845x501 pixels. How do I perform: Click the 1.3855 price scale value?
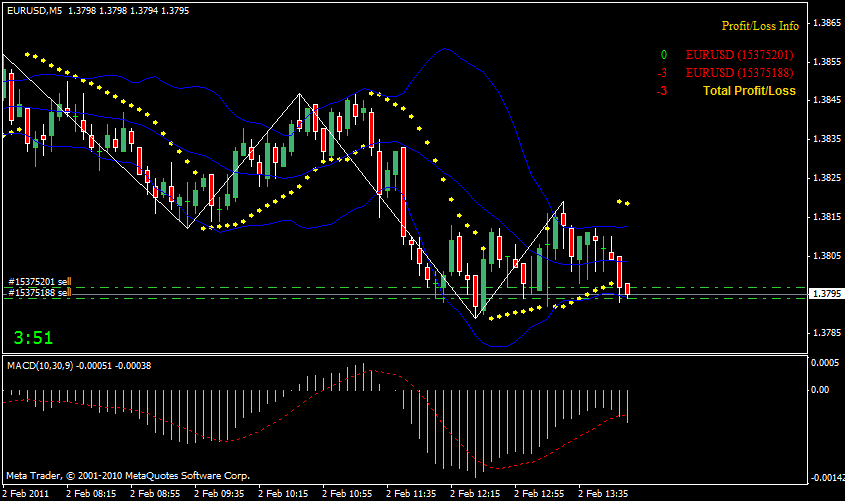(827, 61)
